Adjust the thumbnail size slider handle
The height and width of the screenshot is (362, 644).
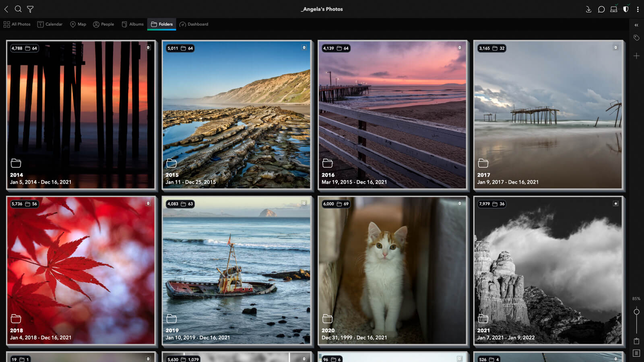[x=636, y=312]
